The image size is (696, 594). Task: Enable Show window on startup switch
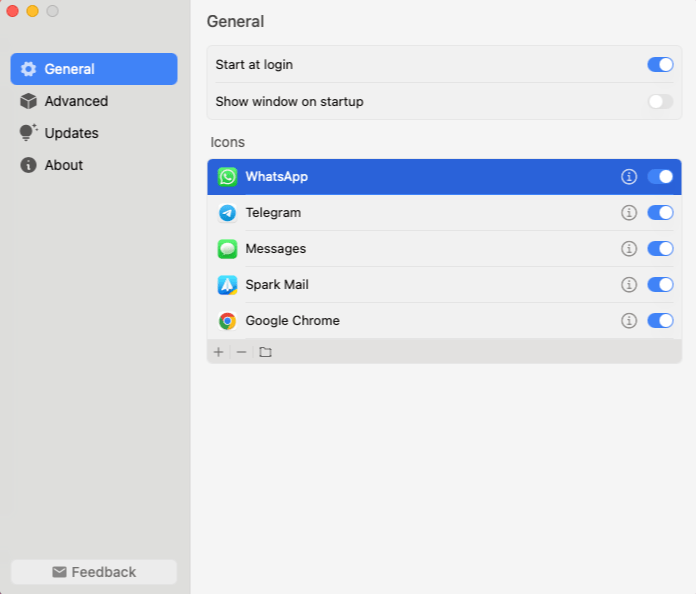(660, 102)
